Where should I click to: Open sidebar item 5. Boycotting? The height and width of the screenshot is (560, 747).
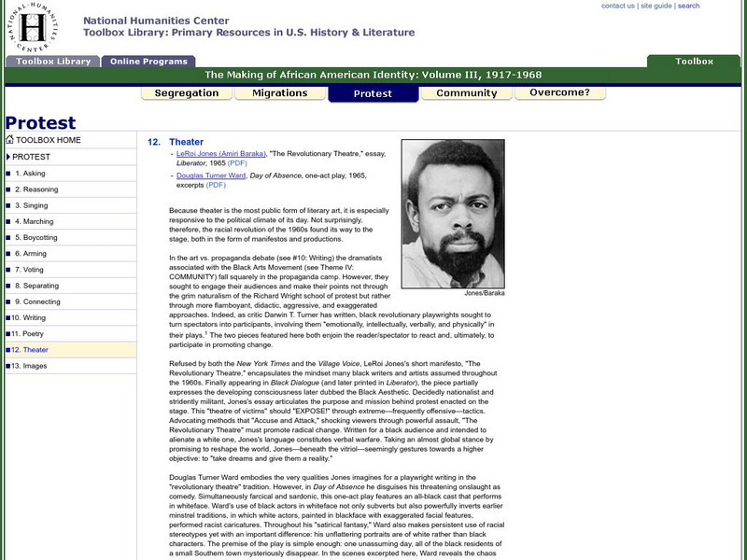point(36,238)
